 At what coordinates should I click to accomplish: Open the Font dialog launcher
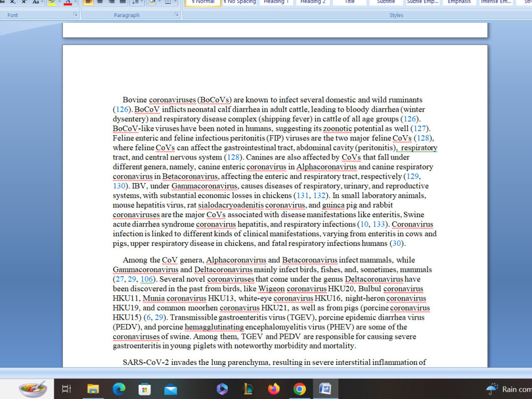pyautogui.click(x=76, y=14)
